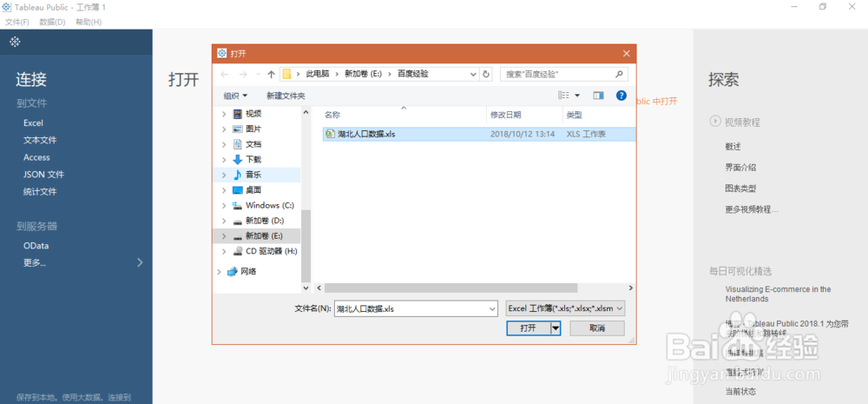
Task: Select the Windows (C:) drive icon
Action: 238,205
